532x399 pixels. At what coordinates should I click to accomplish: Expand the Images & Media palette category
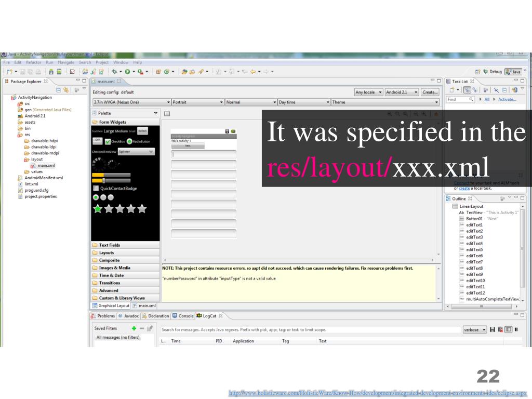click(125, 268)
